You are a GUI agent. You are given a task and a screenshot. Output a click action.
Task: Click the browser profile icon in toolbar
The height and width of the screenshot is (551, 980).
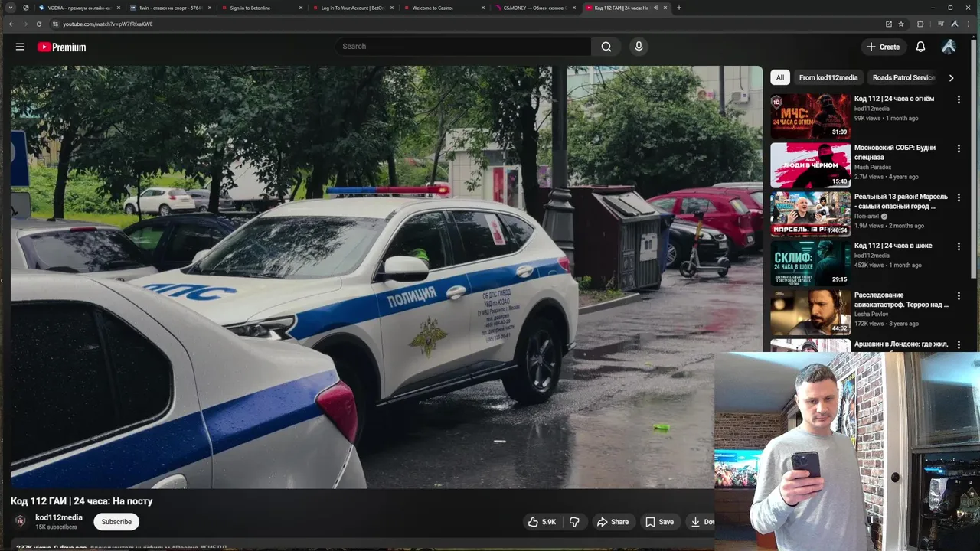pos(955,24)
